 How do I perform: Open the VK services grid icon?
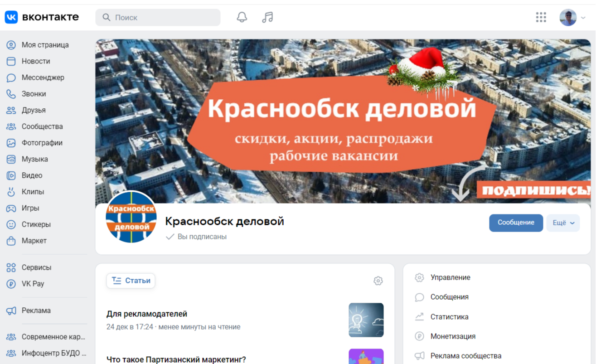(x=541, y=17)
